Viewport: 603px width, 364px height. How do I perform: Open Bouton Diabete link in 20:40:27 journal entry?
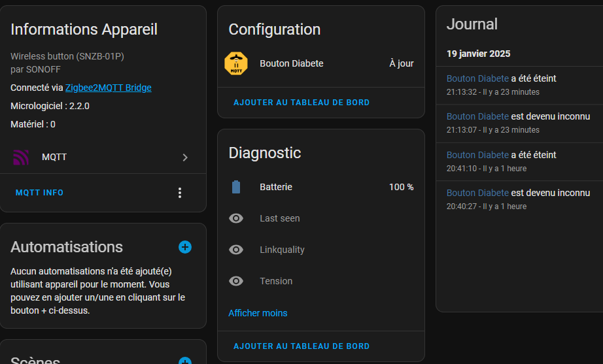pos(477,193)
